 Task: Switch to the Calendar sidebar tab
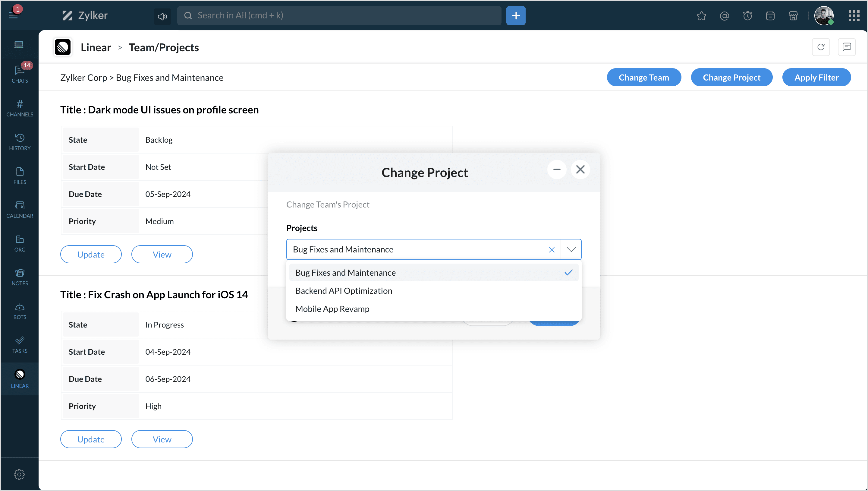point(20,210)
